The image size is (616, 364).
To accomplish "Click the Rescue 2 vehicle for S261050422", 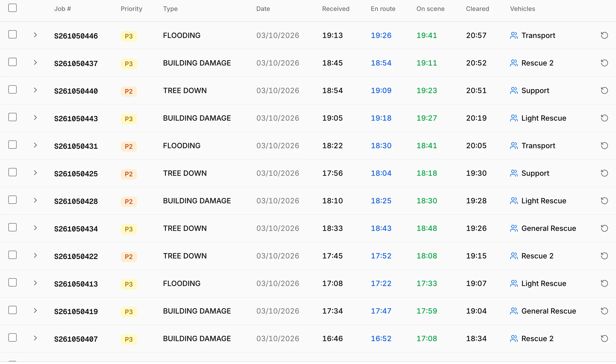I will pos(537,256).
